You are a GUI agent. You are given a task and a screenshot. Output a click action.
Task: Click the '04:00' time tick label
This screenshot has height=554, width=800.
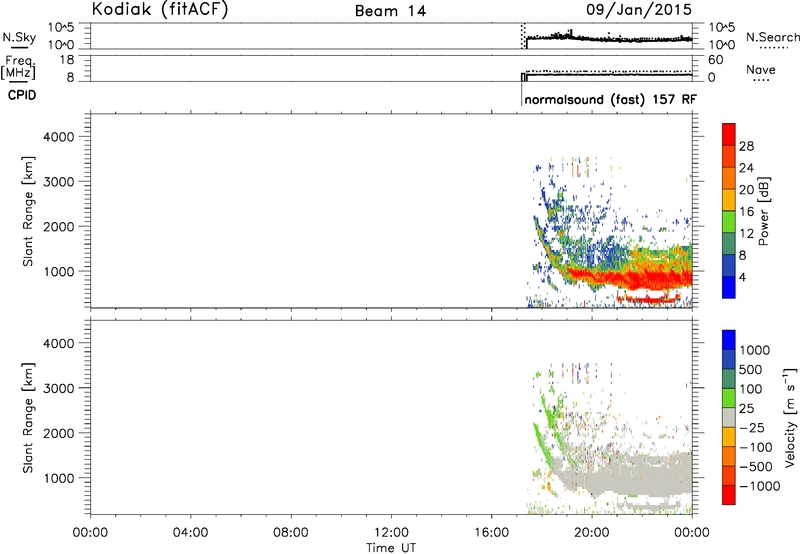[191, 533]
